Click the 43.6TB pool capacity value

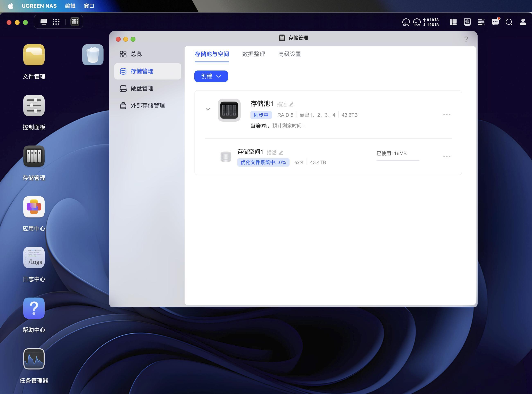(x=349, y=115)
